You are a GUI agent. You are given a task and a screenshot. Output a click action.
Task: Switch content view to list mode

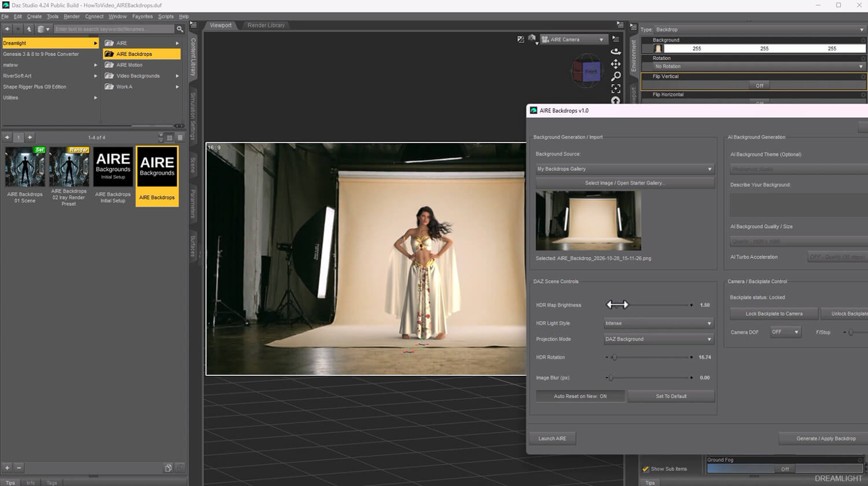pyautogui.click(x=180, y=138)
